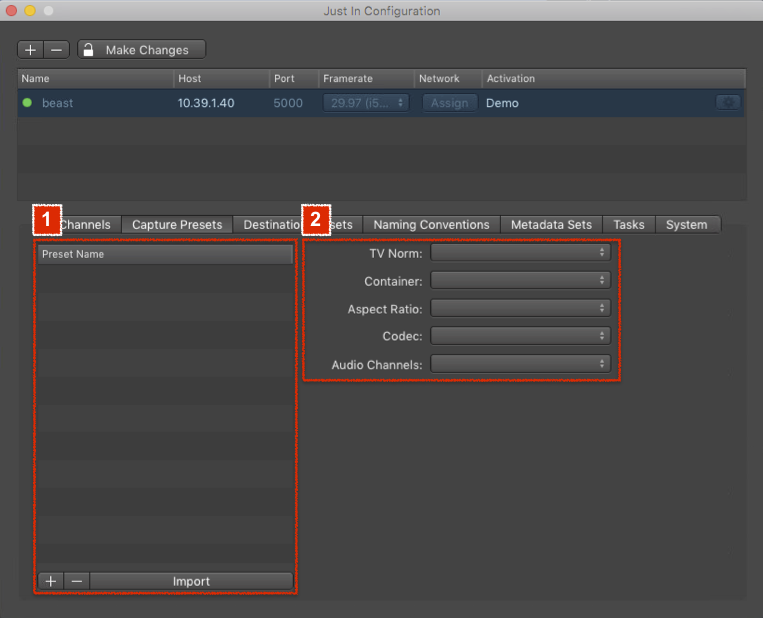The image size is (763, 618).
Task: Sort by Host column header
Action: (221, 78)
